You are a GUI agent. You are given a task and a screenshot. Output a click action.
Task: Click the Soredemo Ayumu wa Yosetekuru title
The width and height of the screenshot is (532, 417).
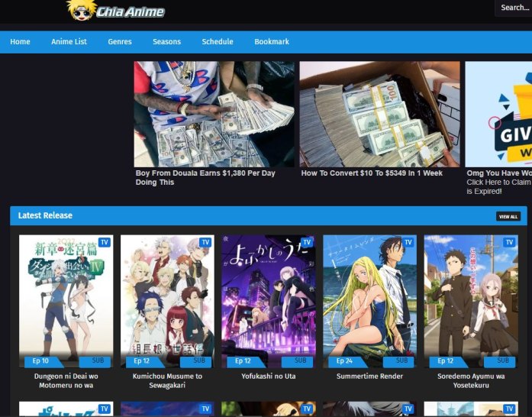(471, 380)
